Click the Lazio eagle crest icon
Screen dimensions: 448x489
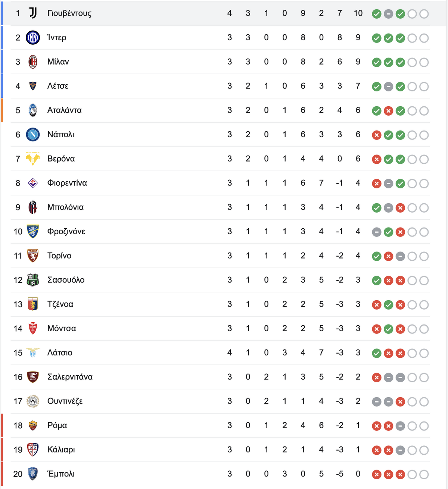point(33,353)
